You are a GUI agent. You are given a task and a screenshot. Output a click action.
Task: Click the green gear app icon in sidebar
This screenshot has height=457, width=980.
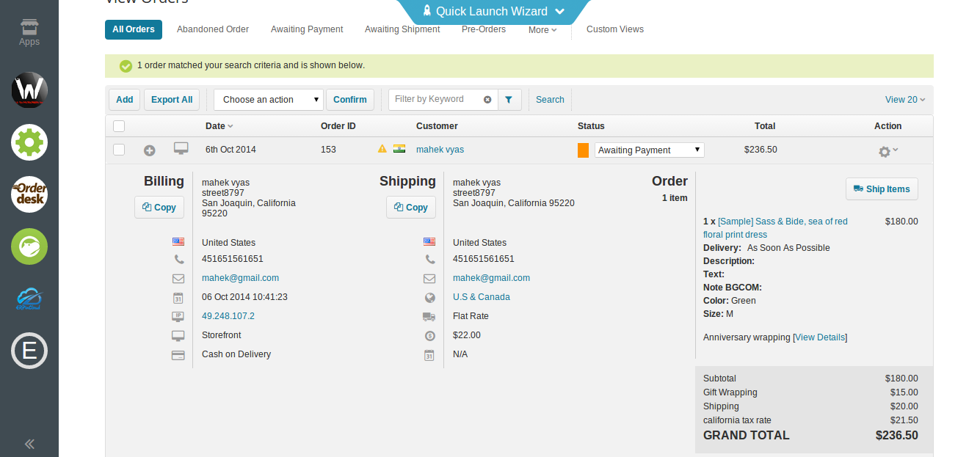point(29,142)
